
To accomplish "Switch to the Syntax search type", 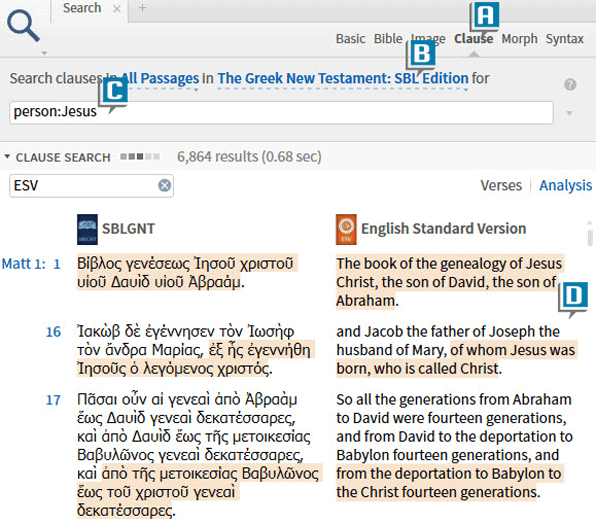I will [x=564, y=39].
